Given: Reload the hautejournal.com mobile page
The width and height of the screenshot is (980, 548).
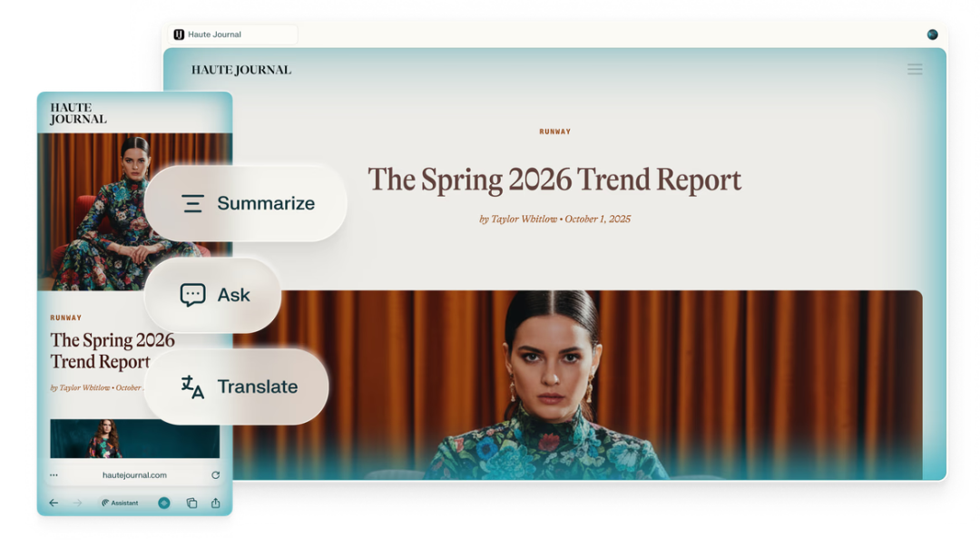Looking at the screenshot, I should tap(215, 475).
